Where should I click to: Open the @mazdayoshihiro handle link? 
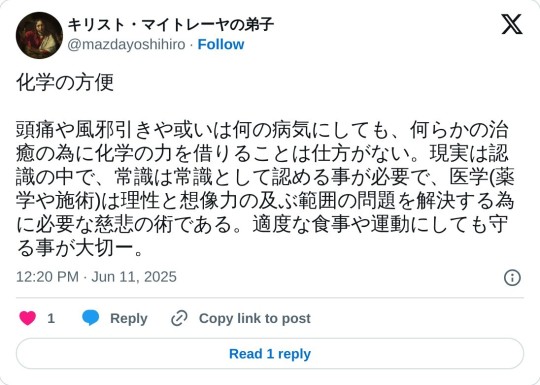pos(126,44)
